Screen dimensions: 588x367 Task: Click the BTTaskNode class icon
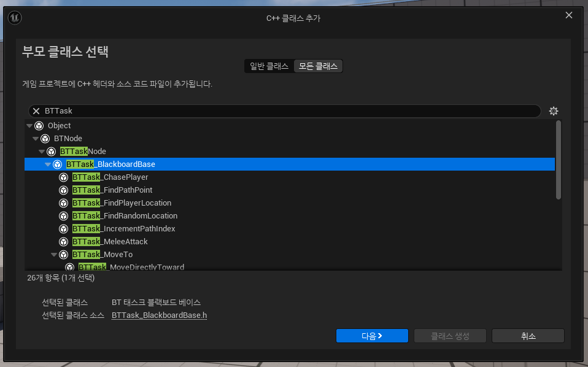[52, 152]
